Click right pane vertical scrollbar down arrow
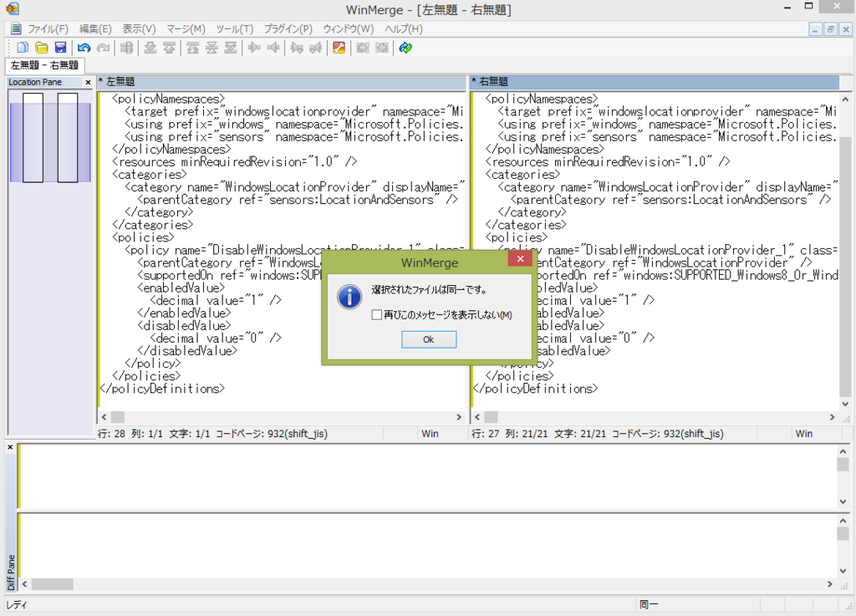The height and width of the screenshot is (616, 856). pos(846,405)
